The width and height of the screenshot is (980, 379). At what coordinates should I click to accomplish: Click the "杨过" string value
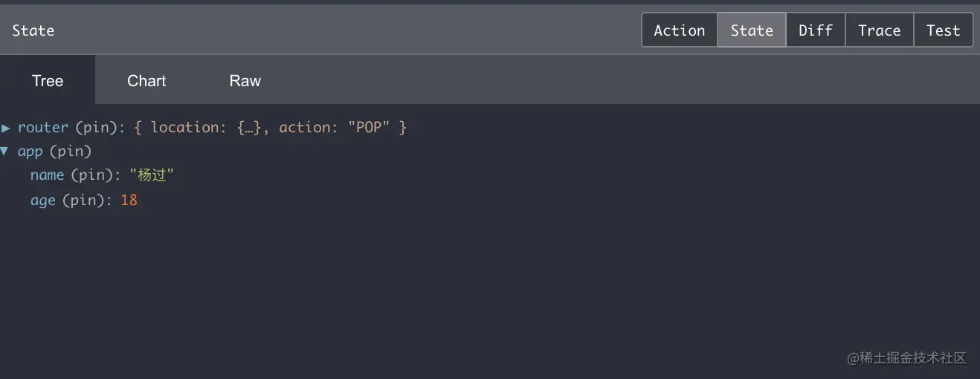152,175
